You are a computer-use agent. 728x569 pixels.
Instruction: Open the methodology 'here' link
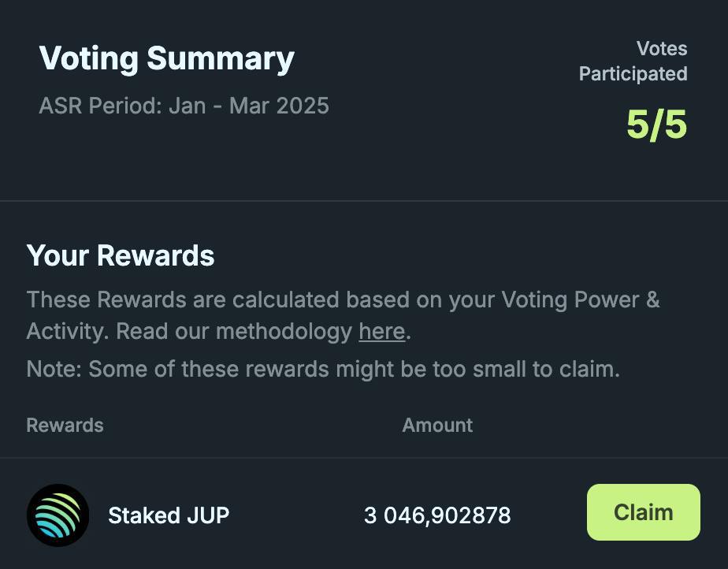pyautogui.click(x=382, y=331)
